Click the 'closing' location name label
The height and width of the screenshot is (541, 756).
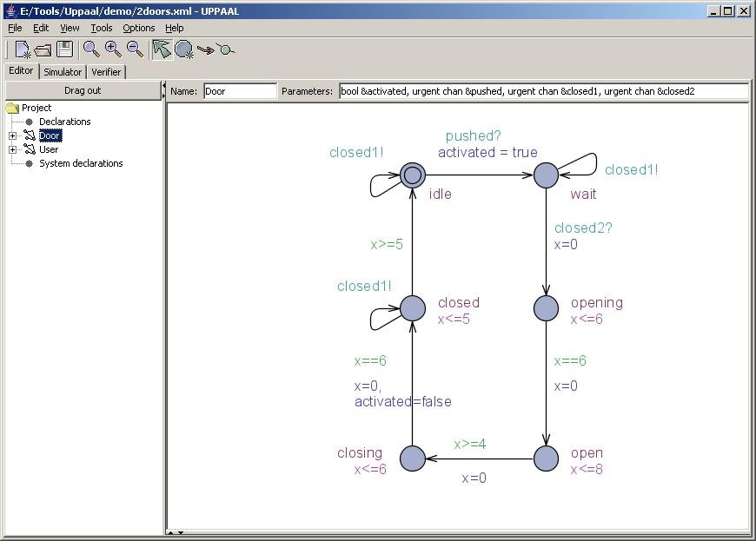360,452
